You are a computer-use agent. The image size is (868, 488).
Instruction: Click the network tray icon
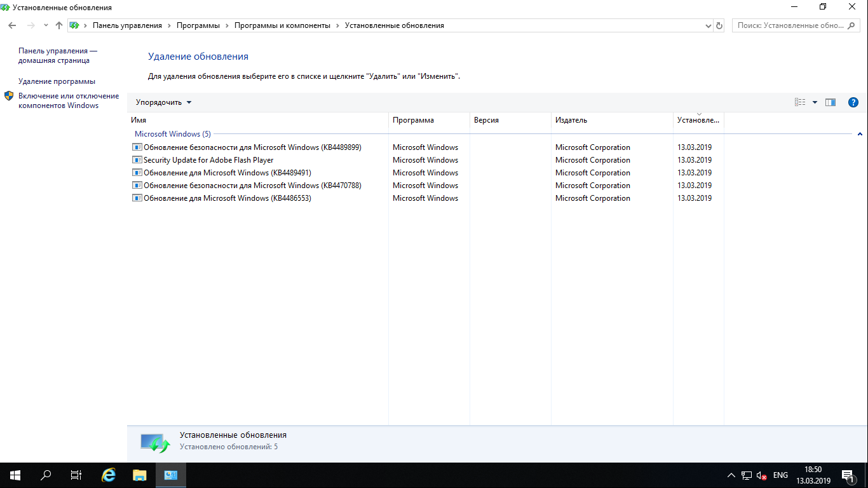click(747, 475)
